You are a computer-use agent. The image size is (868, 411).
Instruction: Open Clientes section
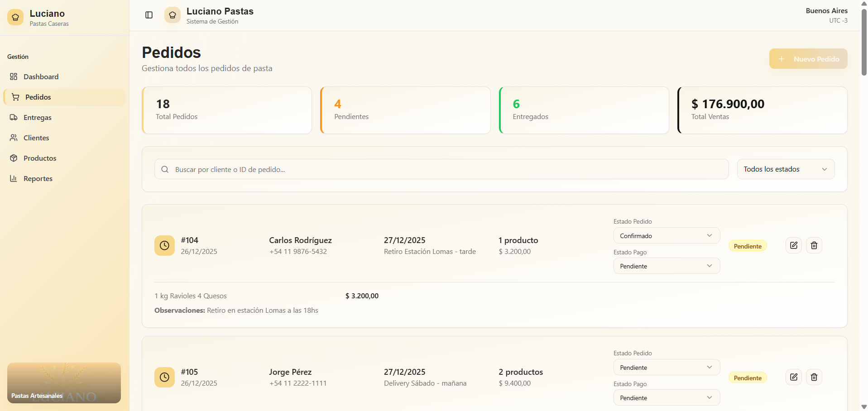pos(64,138)
